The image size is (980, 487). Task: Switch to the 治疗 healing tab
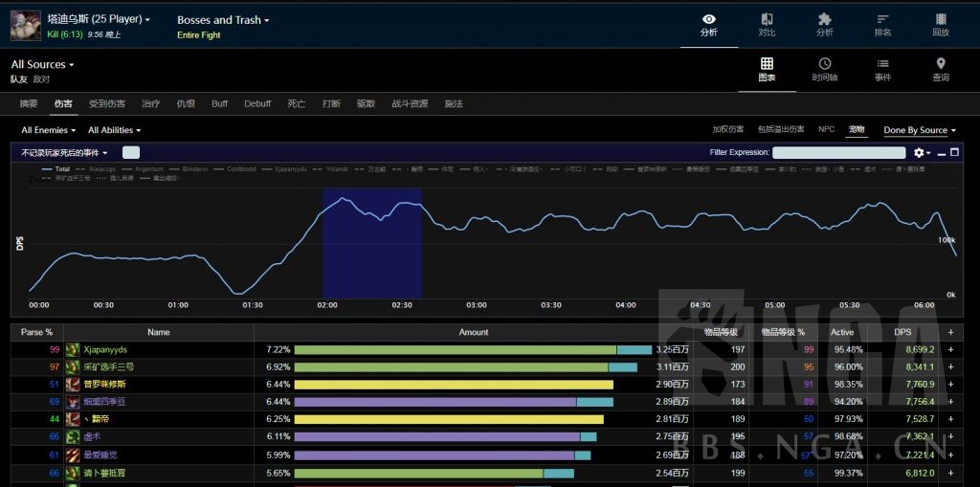(150, 103)
